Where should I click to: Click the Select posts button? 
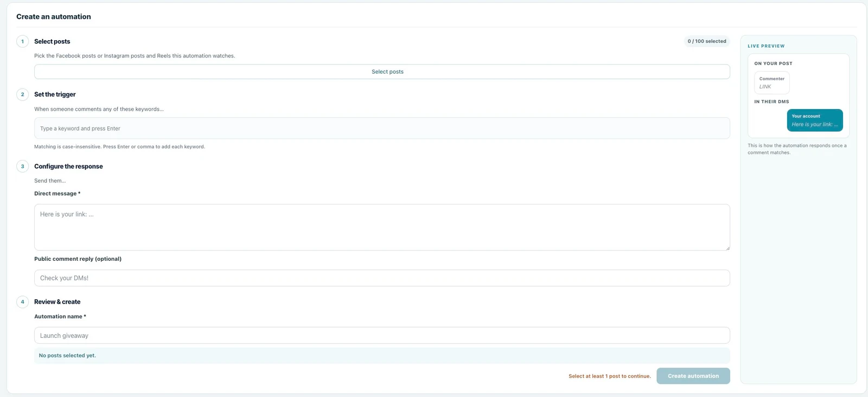tap(382, 72)
